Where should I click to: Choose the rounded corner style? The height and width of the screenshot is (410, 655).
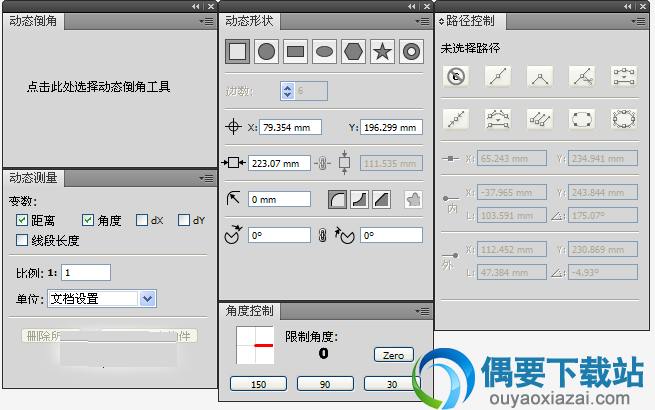pyautogui.click(x=337, y=200)
